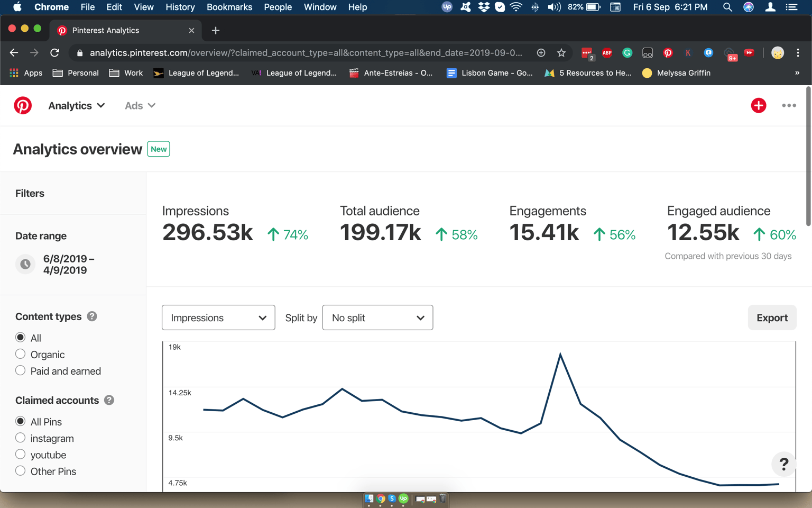Click the help icon next to Claimed accounts
Screen dimensions: 812x508
(109, 400)
